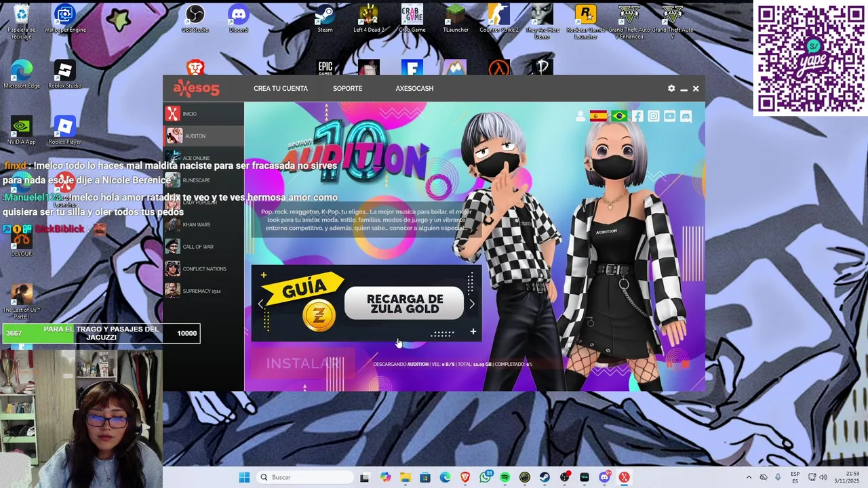
Task: Select SUPREMACY 1914 in the sidebar
Action: [x=203, y=291]
